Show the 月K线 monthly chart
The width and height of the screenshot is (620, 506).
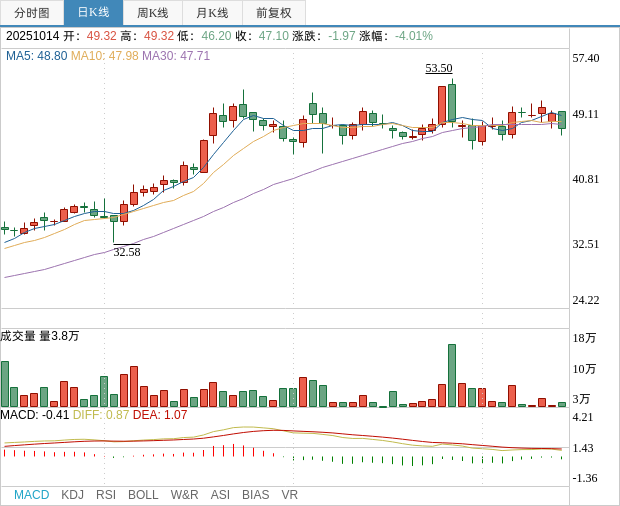(x=212, y=13)
